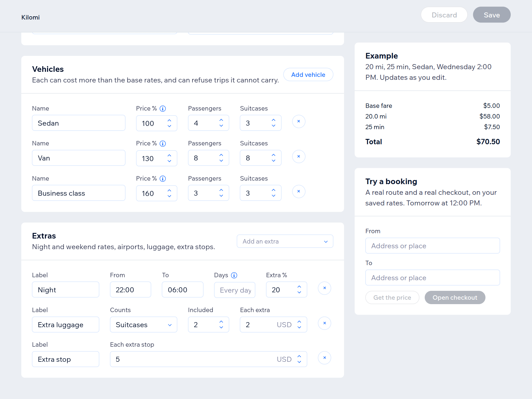This screenshot has width=532, height=399.
Task: Click the Night From time 22:00 field
Action: click(131, 290)
